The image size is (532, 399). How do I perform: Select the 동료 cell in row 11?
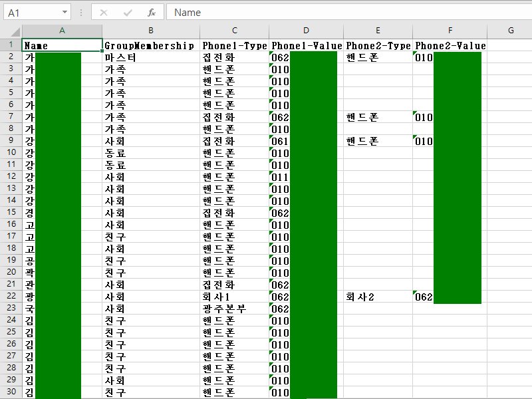click(x=151, y=165)
